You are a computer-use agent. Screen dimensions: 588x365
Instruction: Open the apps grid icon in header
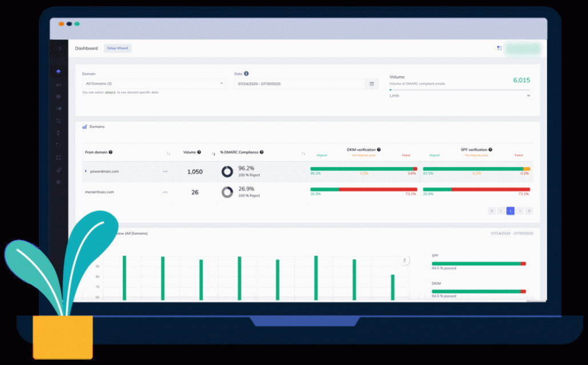500,49
